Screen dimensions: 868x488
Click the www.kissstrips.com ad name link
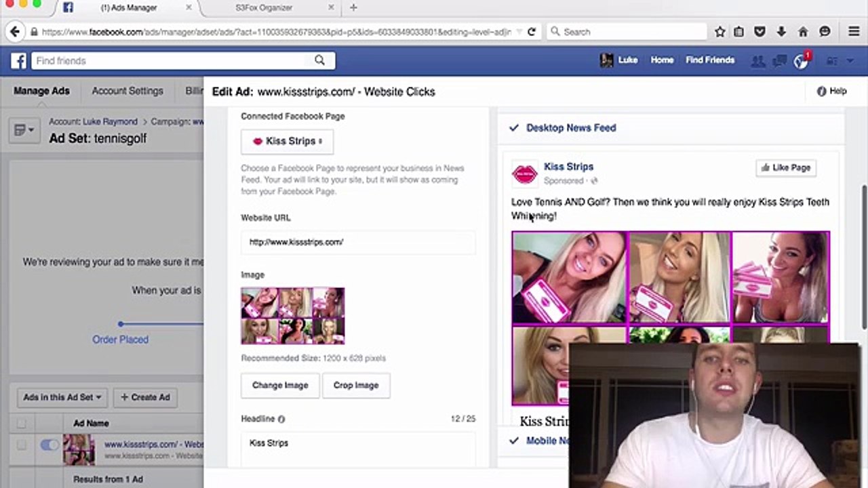153,445
